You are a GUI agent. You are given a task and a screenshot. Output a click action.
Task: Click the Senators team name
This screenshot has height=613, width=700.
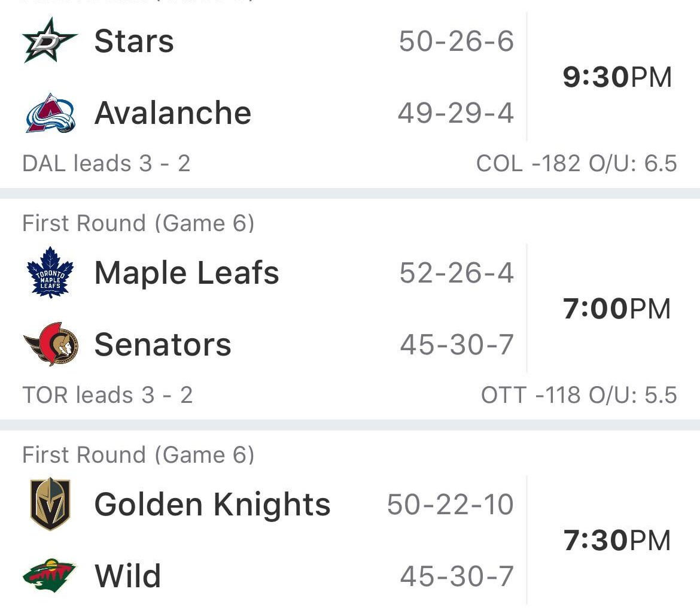click(162, 343)
